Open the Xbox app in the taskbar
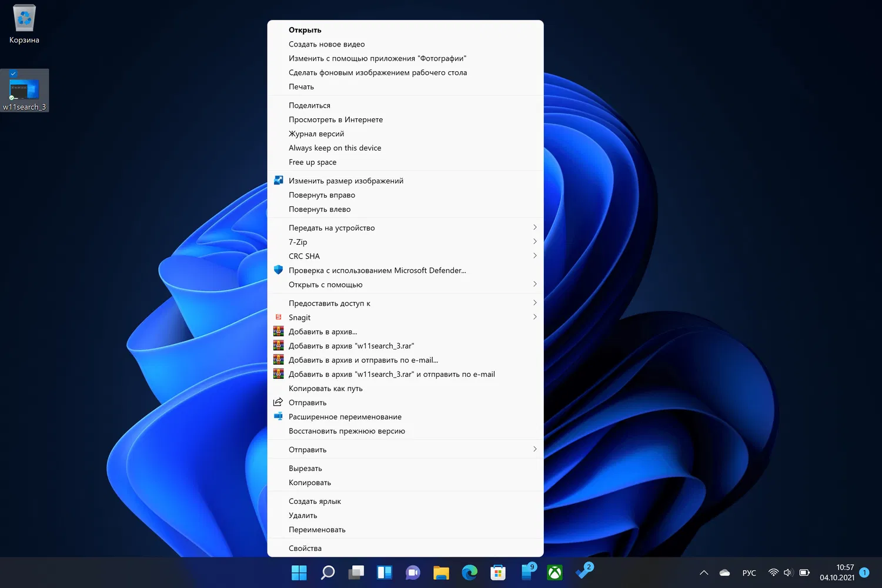882x588 pixels. click(x=554, y=572)
